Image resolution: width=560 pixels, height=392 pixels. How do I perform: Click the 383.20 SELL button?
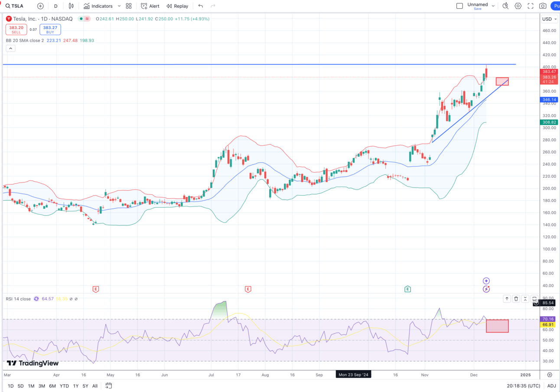pos(16,29)
